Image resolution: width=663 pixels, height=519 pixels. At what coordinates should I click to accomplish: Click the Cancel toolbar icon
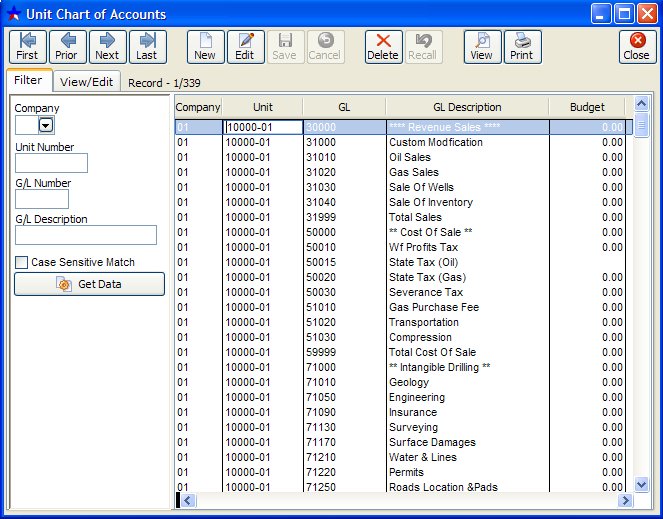tap(326, 47)
